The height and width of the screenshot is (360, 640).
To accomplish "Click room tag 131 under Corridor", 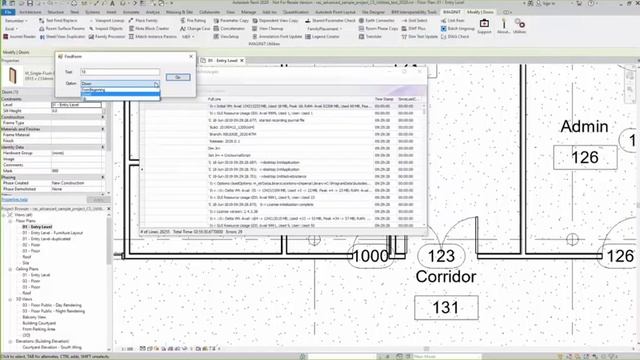I will click(x=446, y=308).
